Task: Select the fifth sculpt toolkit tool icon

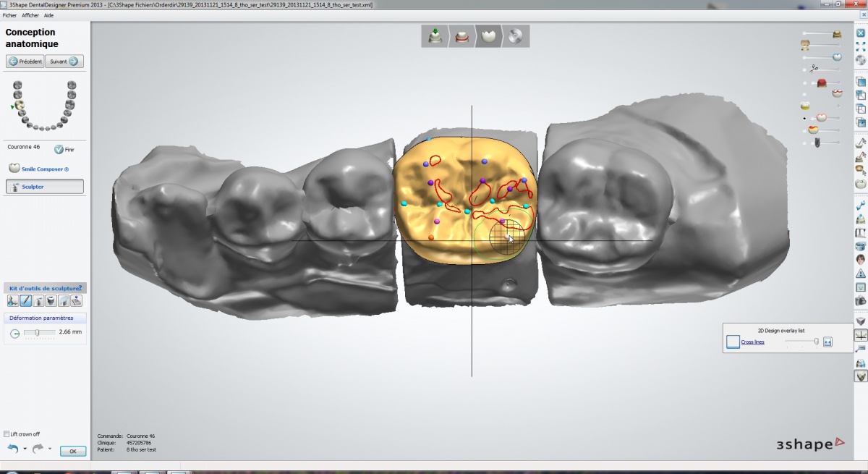Action: [64, 300]
